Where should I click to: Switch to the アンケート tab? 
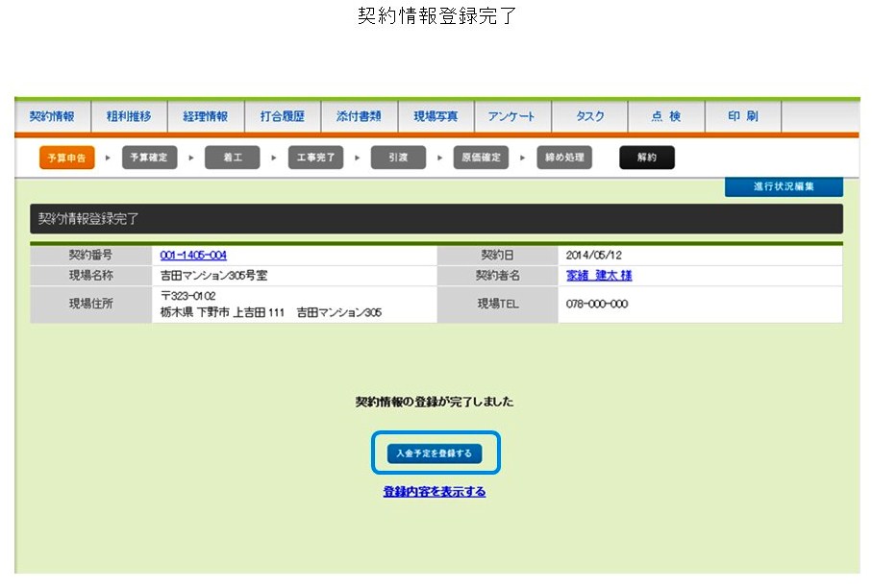point(511,116)
